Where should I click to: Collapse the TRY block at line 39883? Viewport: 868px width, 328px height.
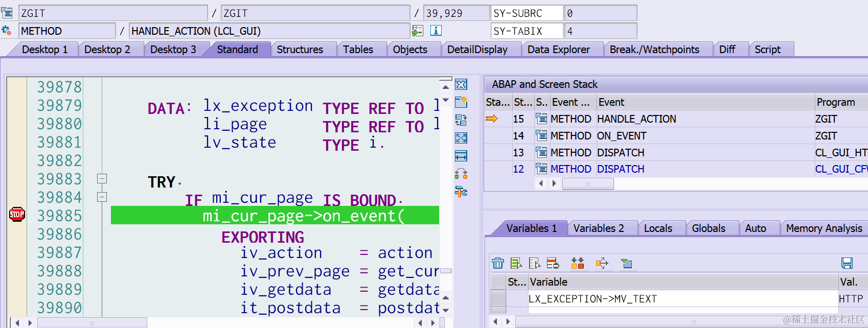click(102, 178)
